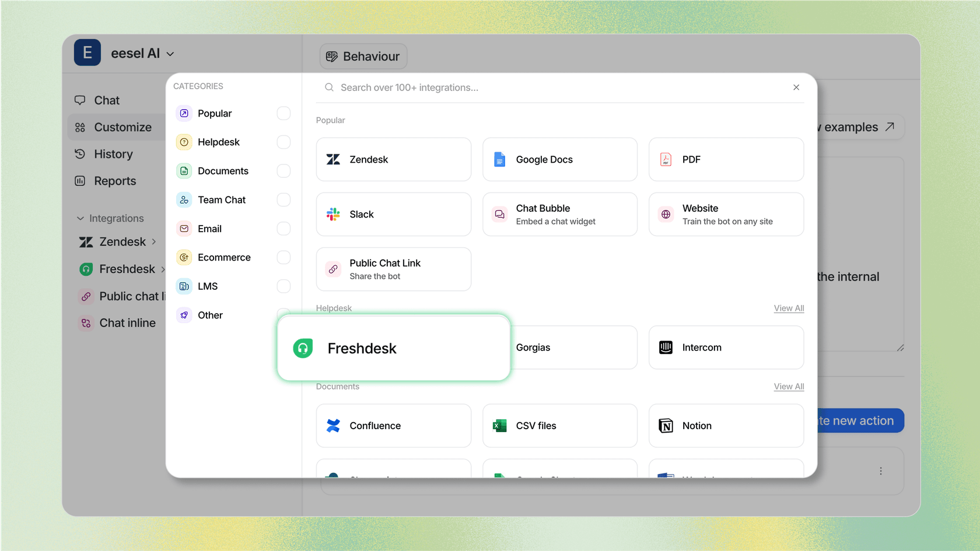The image size is (980, 551).
Task: Click the Other category icon
Action: click(x=184, y=315)
